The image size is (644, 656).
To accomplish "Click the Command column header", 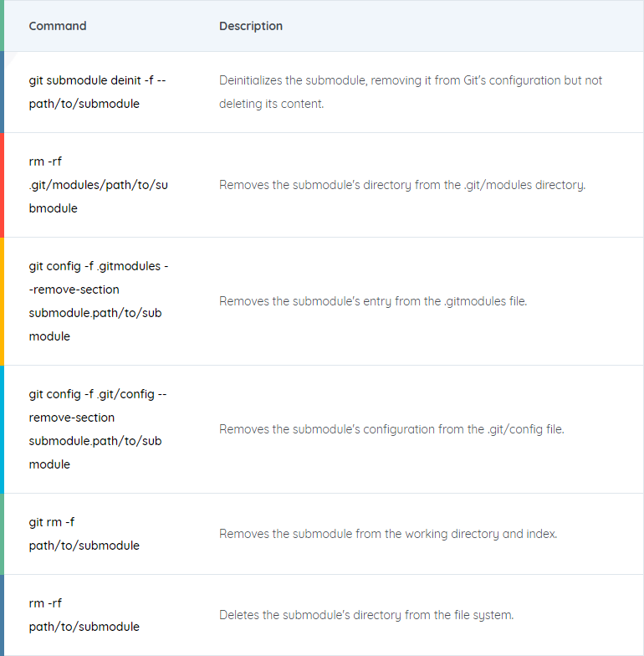I will click(58, 26).
